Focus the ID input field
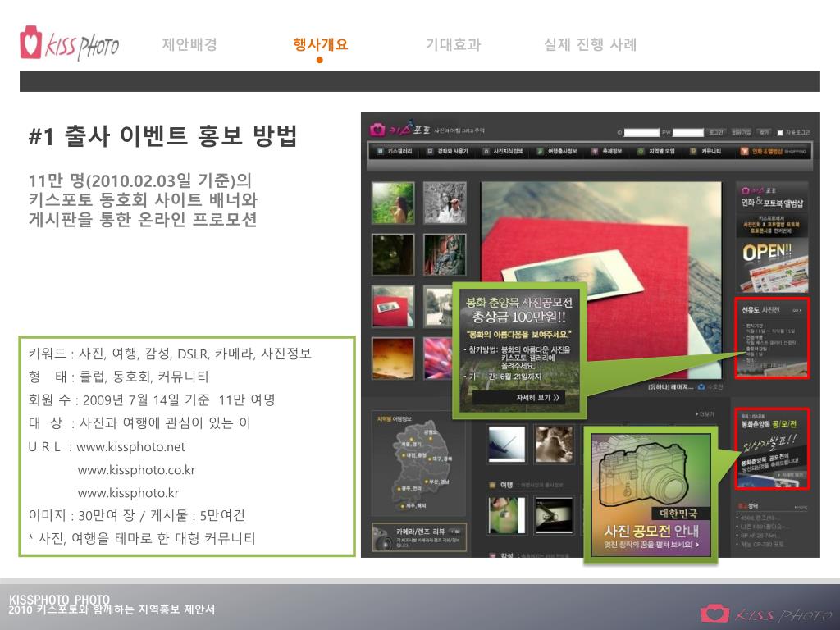 [641, 132]
